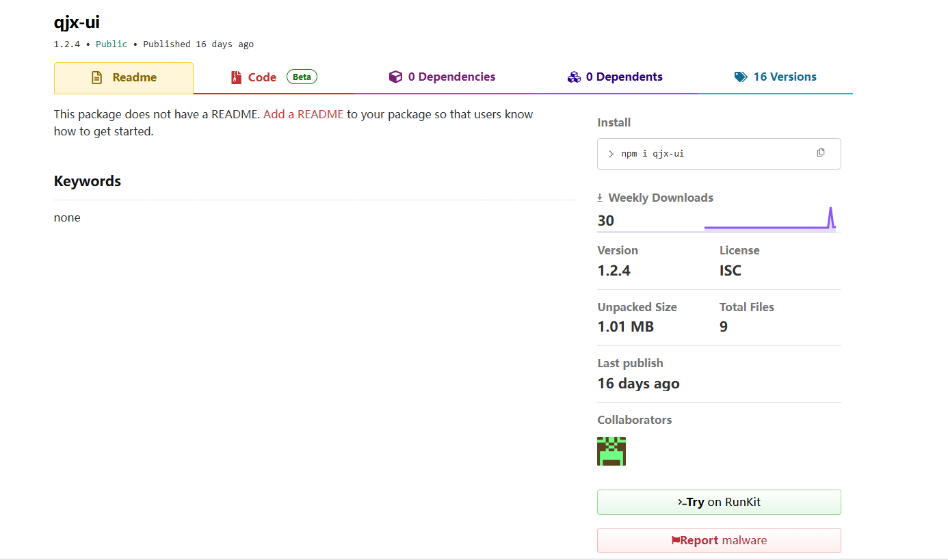
Task: View the 0 Dependencies tab
Action: point(443,77)
